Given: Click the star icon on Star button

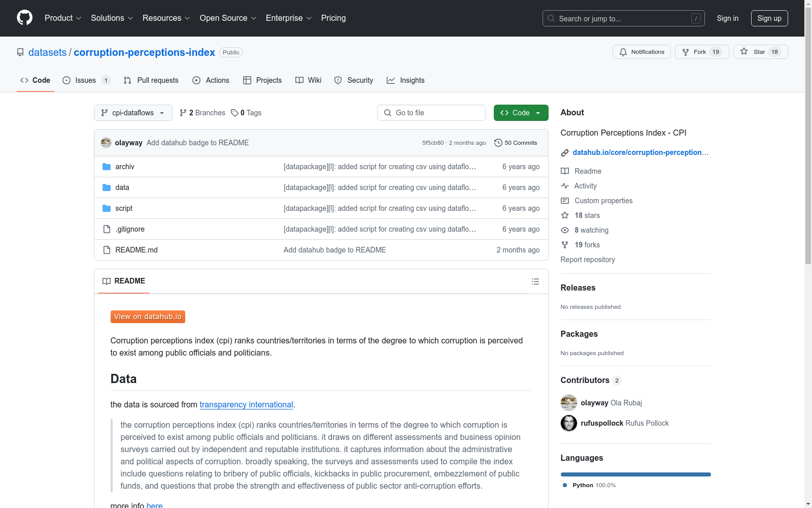Looking at the screenshot, I should [744, 51].
